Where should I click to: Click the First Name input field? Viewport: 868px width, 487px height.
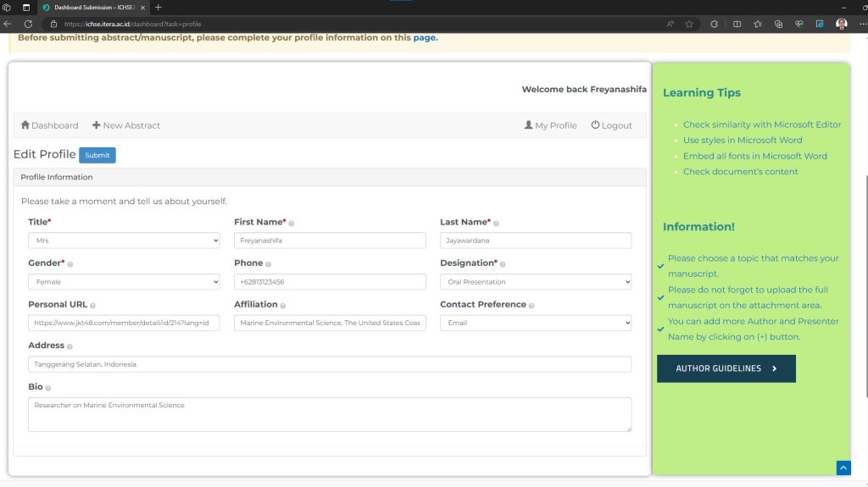330,241
